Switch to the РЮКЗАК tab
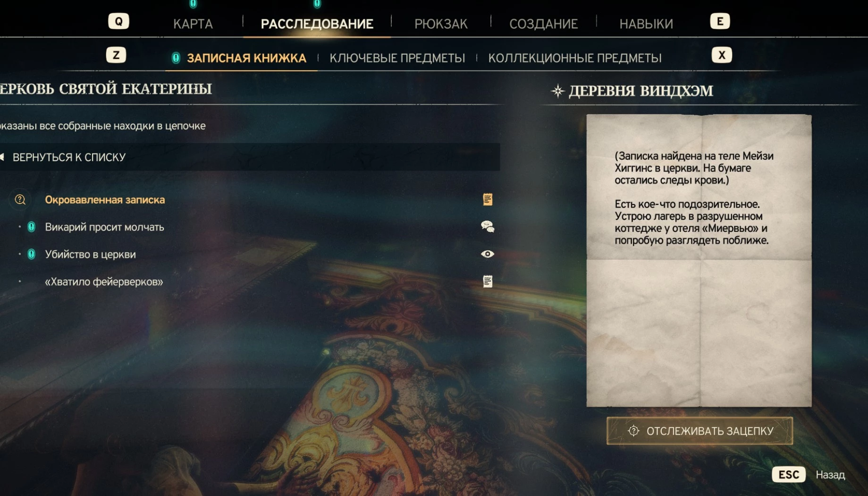This screenshot has width=868, height=496. 441,24
